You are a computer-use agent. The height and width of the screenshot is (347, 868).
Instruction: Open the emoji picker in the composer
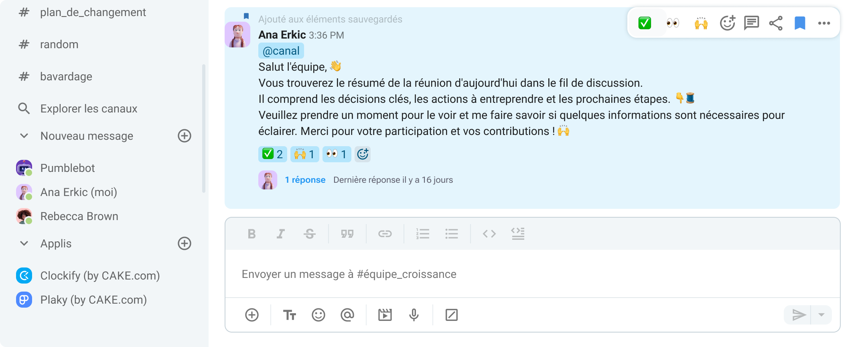point(318,315)
